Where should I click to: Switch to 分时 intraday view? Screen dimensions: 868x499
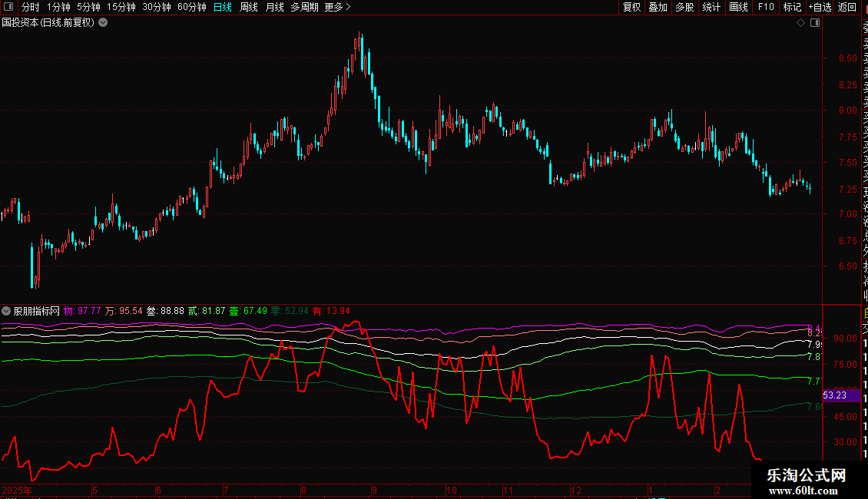(x=31, y=7)
